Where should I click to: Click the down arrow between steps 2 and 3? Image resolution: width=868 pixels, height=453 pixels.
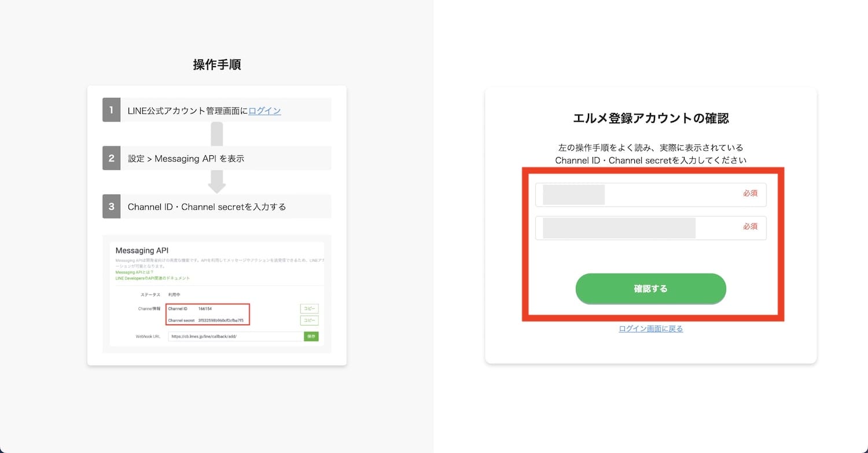point(217,181)
